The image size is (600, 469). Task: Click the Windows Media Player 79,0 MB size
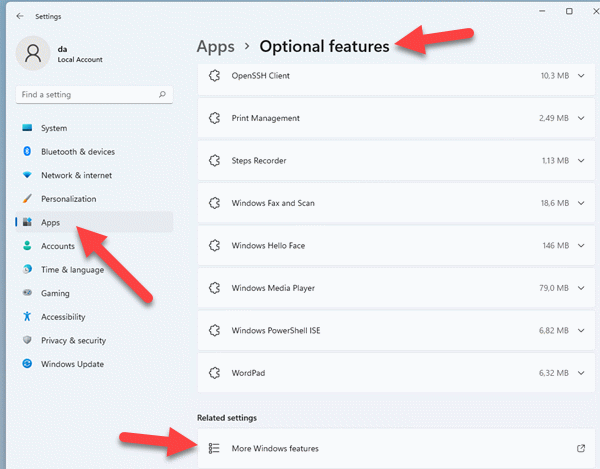tap(554, 288)
